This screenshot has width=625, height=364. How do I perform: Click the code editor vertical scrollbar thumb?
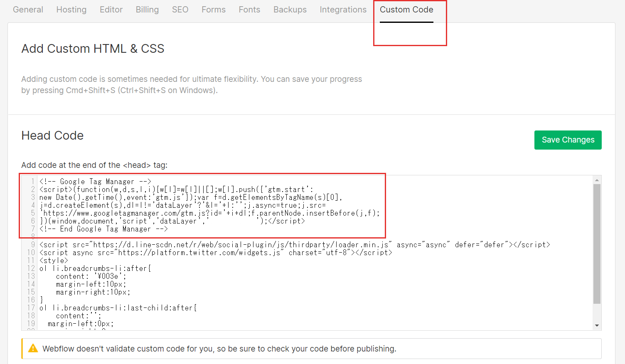point(597,244)
